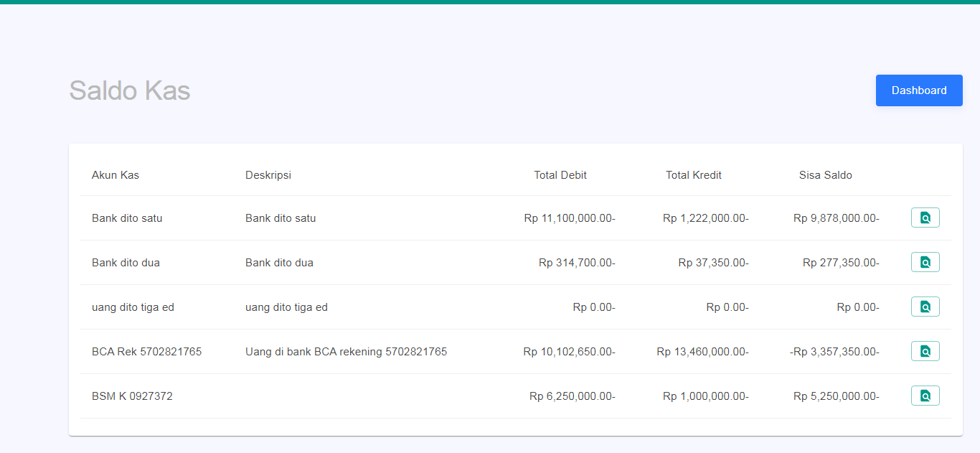Click the description Uang di bank BCA rekening
Image resolution: width=980 pixels, height=453 pixels.
click(x=347, y=351)
